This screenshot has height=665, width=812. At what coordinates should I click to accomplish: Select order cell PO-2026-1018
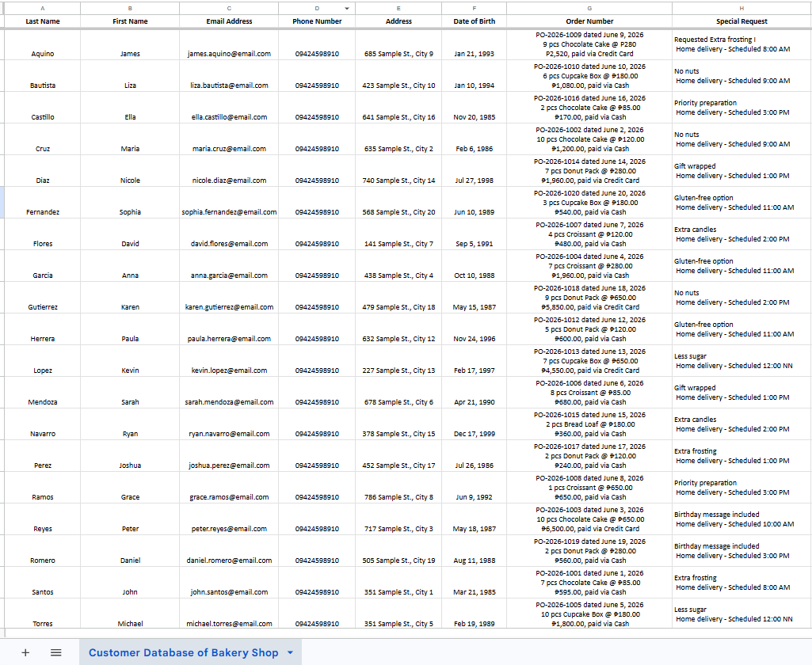pyautogui.click(x=589, y=298)
